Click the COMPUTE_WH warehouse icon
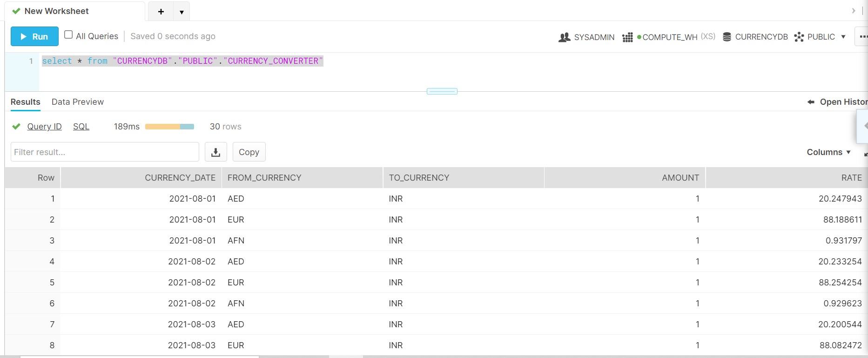 coord(627,37)
